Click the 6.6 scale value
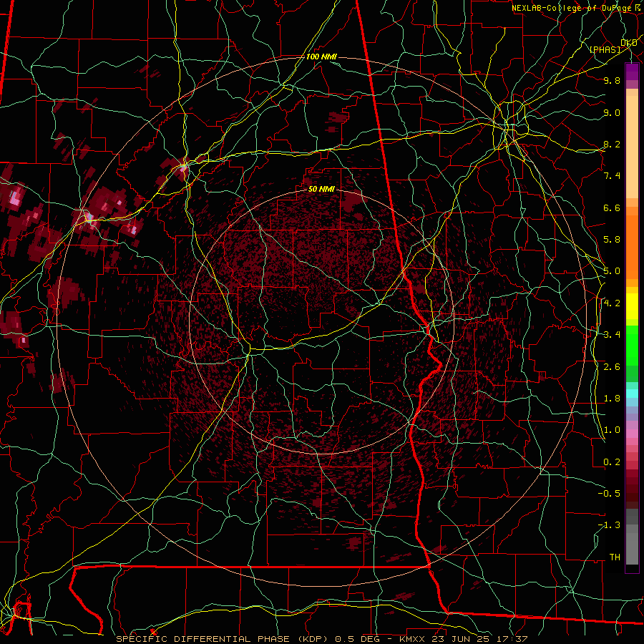 click(x=612, y=208)
